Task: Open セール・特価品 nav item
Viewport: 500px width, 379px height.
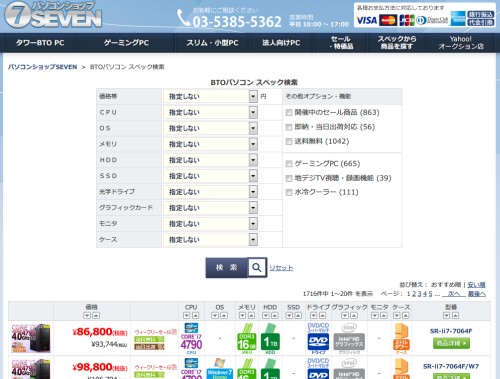Action: tap(341, 43)
